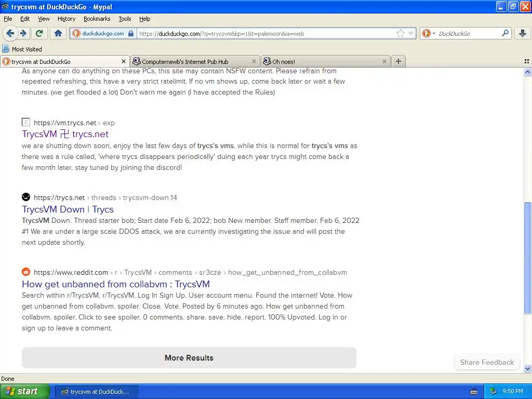Viewport: 532px width, 399px height.
Task: Click the lock site identity icon
Action: click(x=131, y=33)
